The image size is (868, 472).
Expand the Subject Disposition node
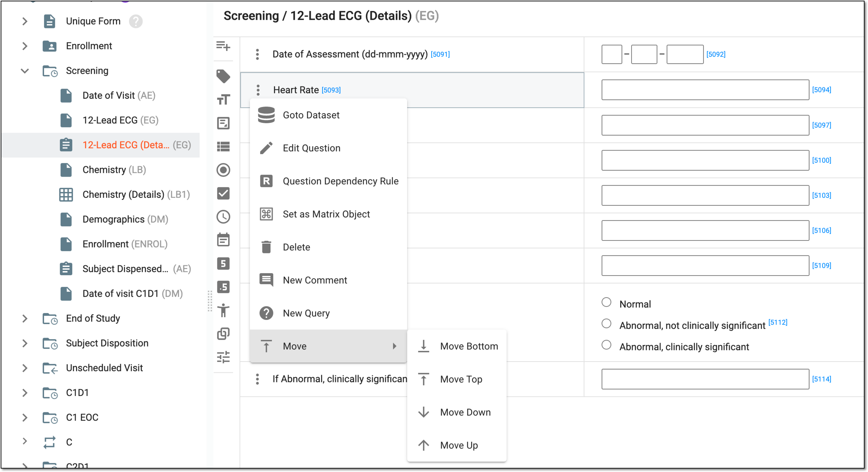point(25,343)
